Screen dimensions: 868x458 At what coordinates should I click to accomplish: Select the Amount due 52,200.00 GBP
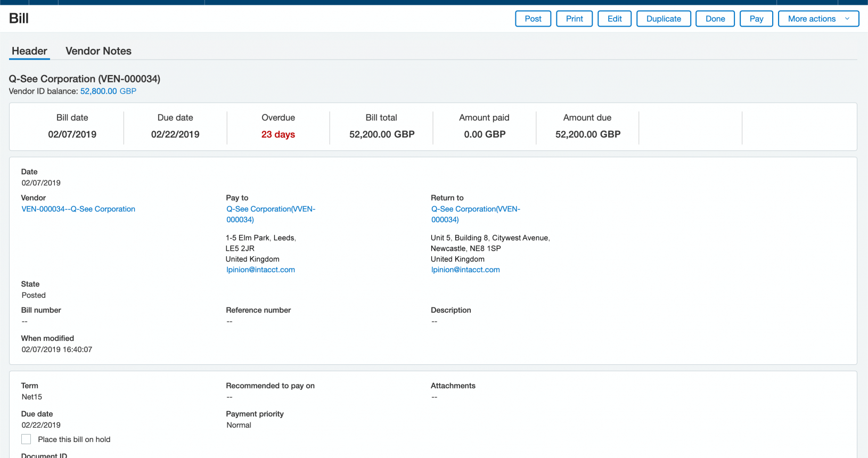[588, 134]
